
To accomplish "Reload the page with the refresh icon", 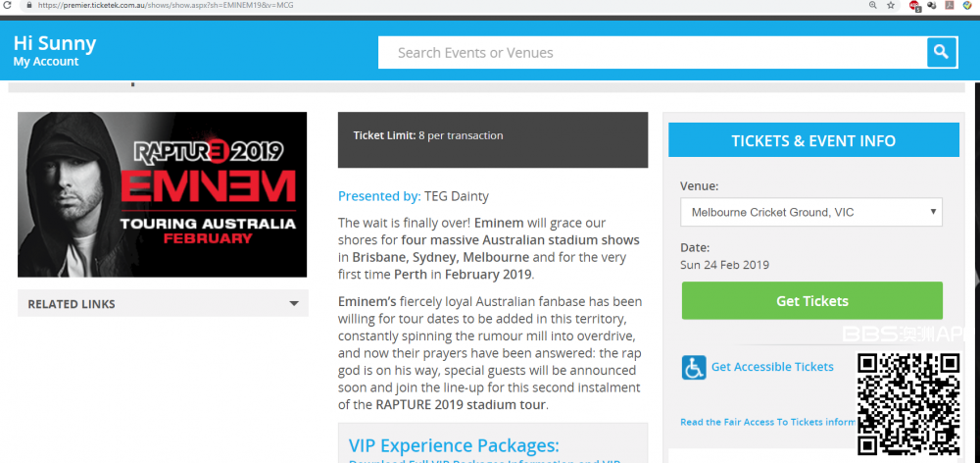I will [8, 5].
